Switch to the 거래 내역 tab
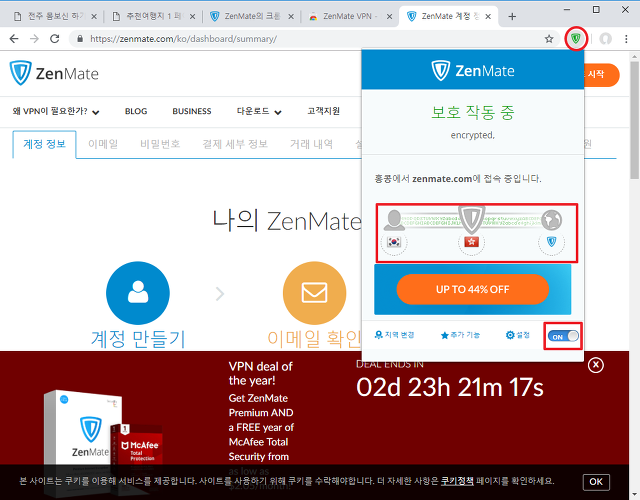The height and width of the screenshot is (500, 640). (311, 144)
